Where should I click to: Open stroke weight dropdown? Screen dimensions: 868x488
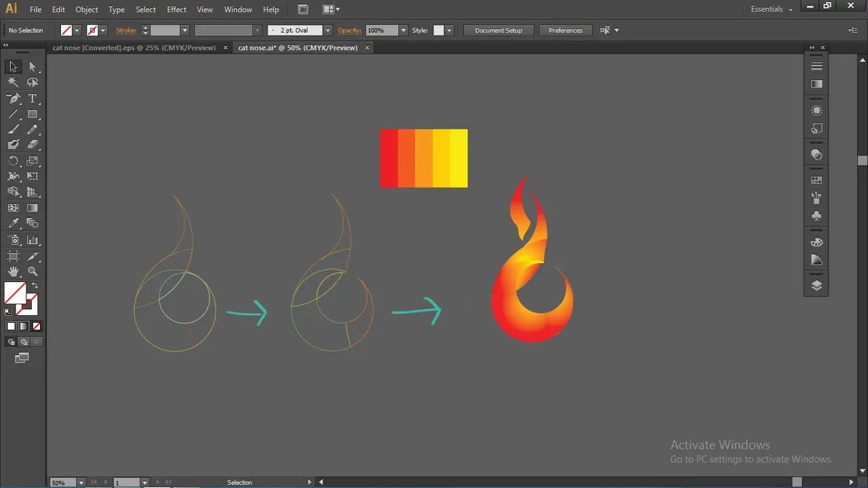coord(184,30)
